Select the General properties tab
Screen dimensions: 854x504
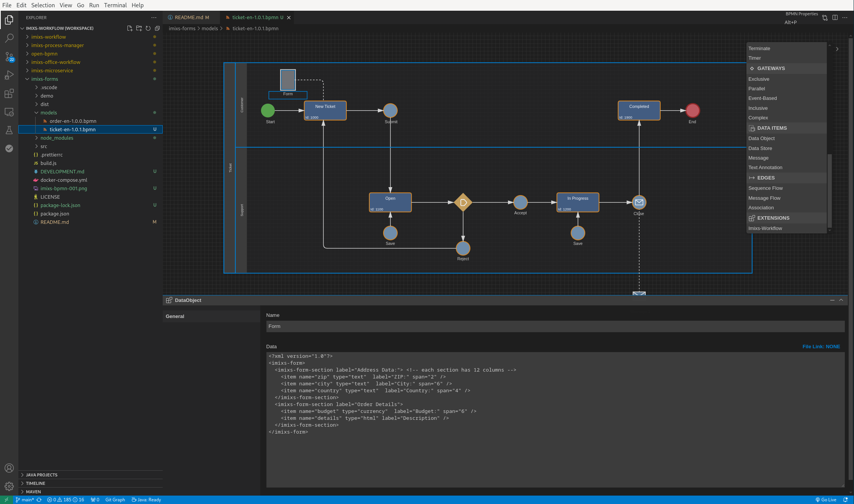(x=211, y=316)
